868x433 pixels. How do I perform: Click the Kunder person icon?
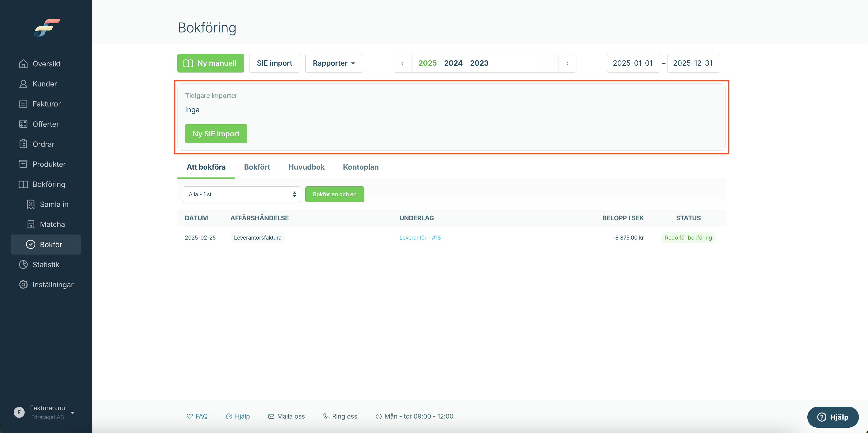click(23, 84)
